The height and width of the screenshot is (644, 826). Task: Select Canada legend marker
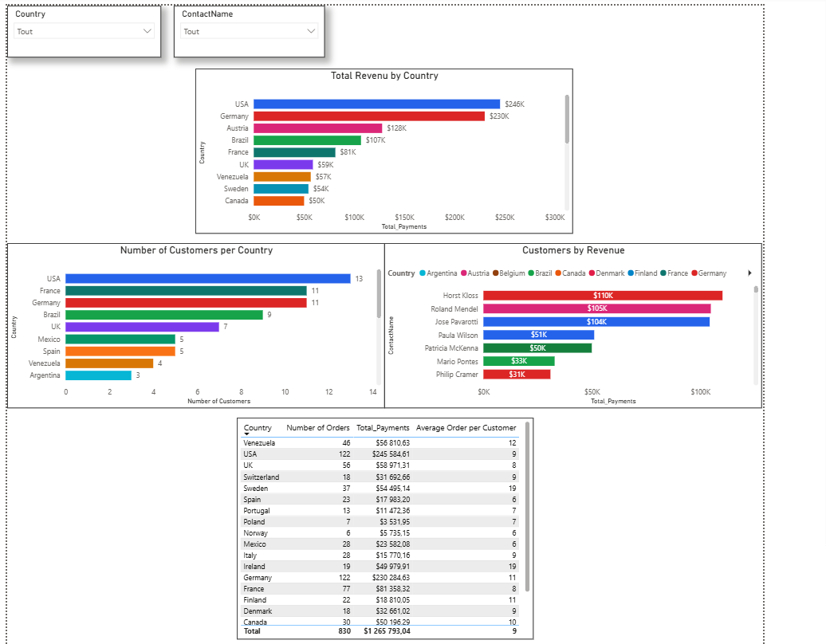[558, 273]
